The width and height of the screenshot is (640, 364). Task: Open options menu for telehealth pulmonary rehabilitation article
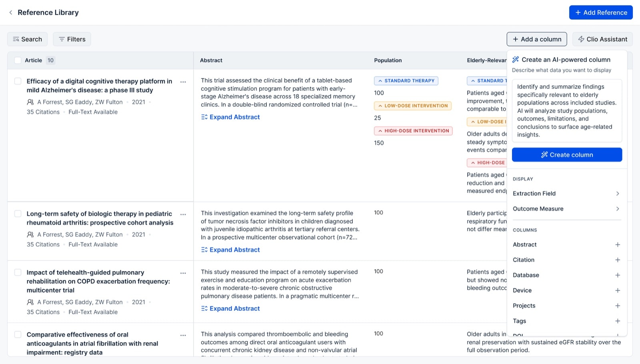183,273
